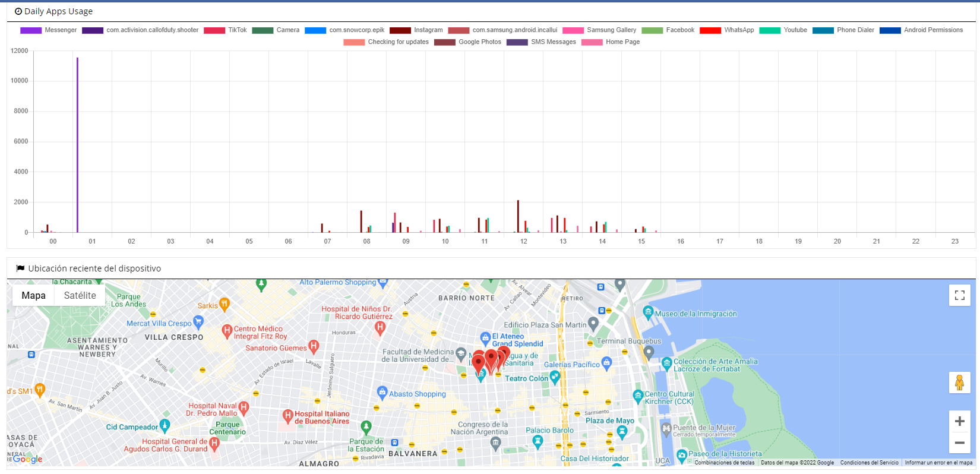Click the Galerías Pacífico shopping pin

pyautogui.click(x=606, y=362)
